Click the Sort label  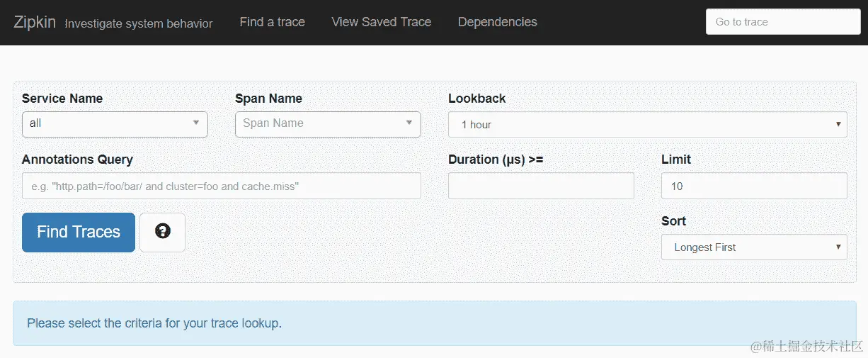(x=673, y=221)
